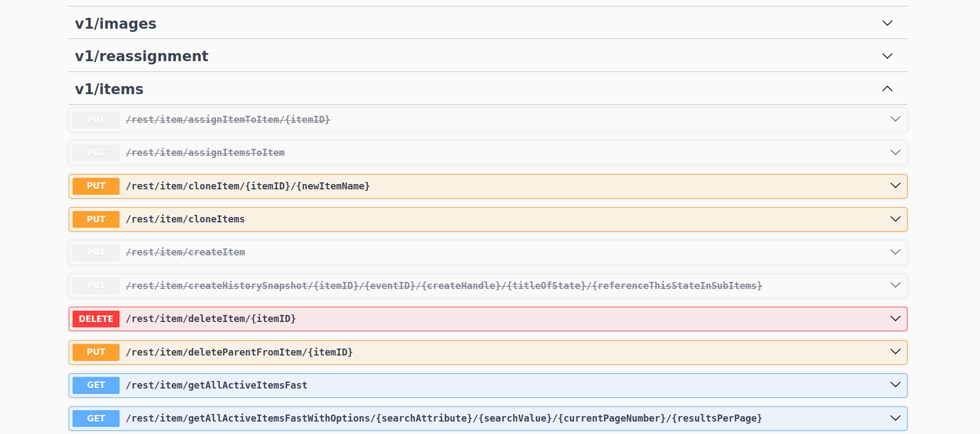Expand the v1/reassignment section chevron

pos(887,56)
